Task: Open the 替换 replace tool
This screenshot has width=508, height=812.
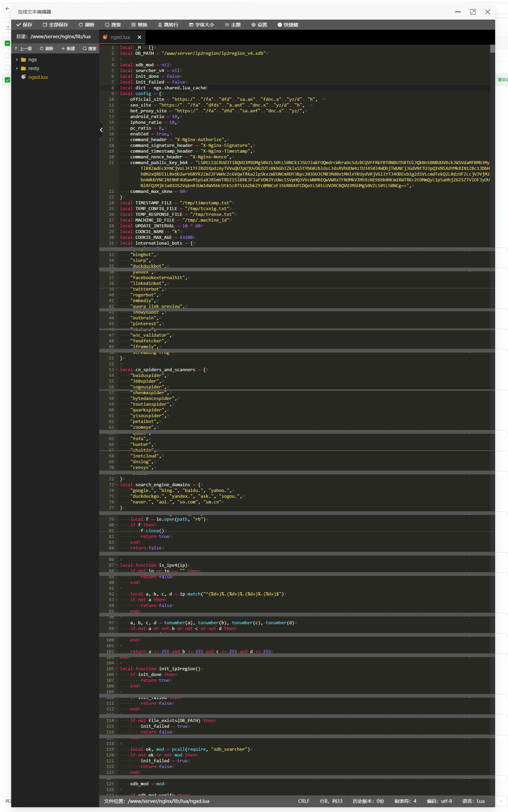Action: [x=139, y=25]
